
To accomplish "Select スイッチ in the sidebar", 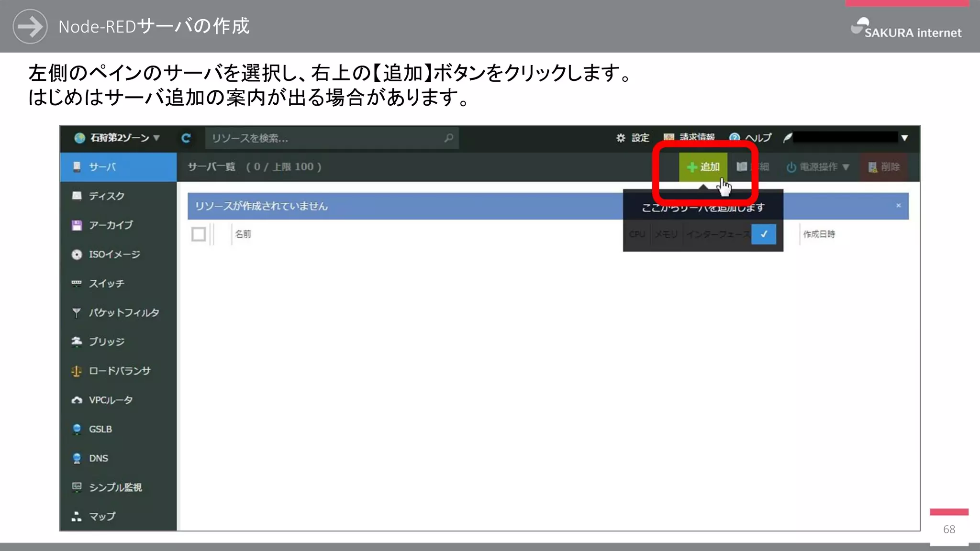I will [x=118, y=284].
